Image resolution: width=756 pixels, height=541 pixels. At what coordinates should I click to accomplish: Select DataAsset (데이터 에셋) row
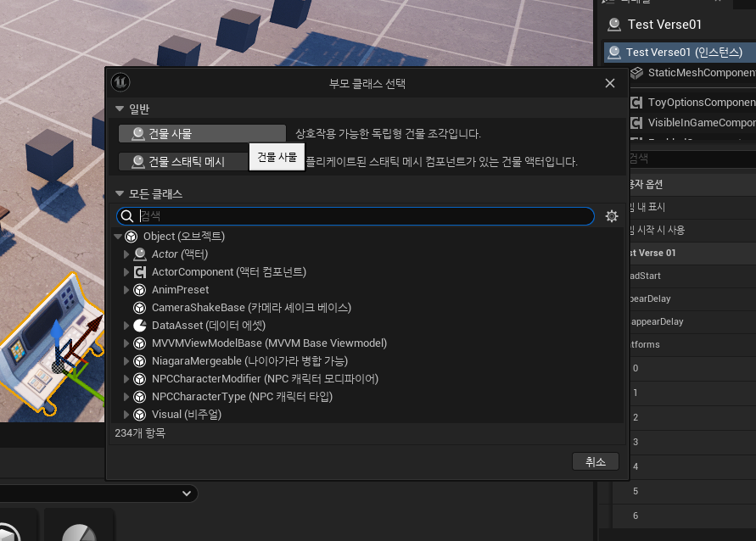point(367,326)
